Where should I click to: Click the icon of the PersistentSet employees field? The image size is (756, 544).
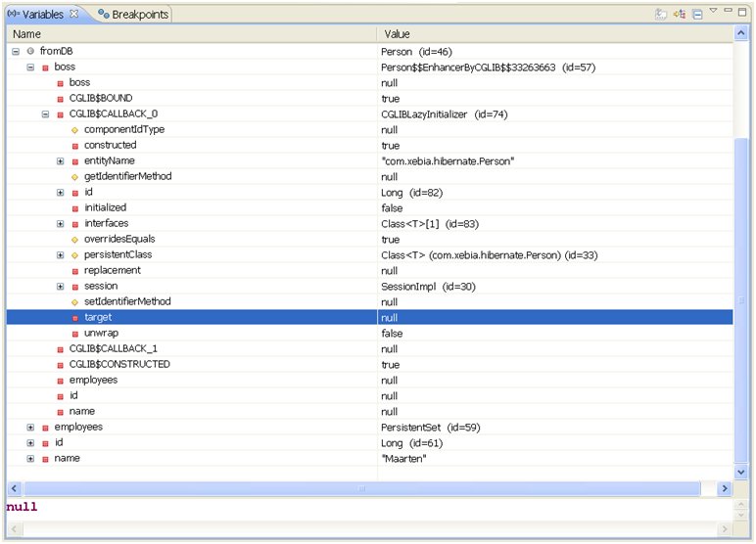tap(45, 428)
